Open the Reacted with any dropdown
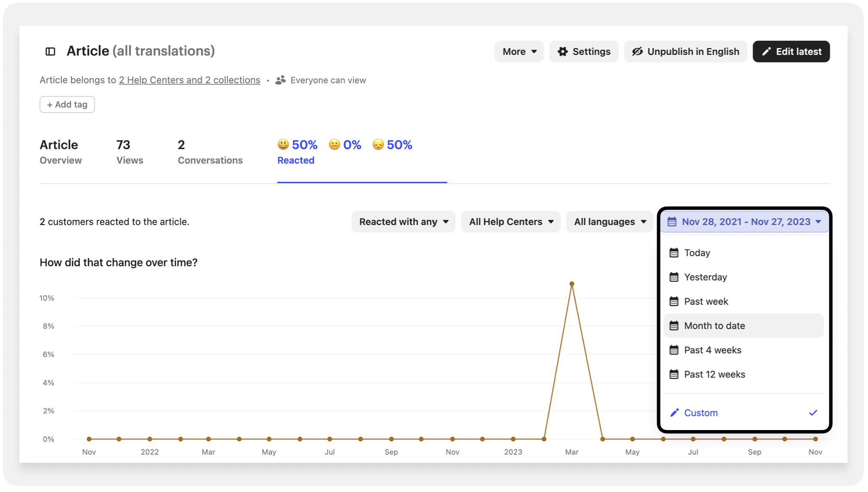The image size is (868, 492). click(x=403, y=222)
